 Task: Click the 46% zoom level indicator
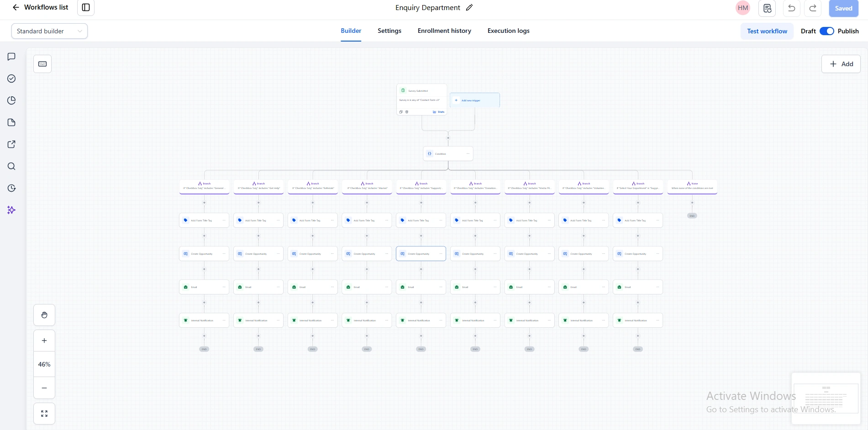click(44, 364)
